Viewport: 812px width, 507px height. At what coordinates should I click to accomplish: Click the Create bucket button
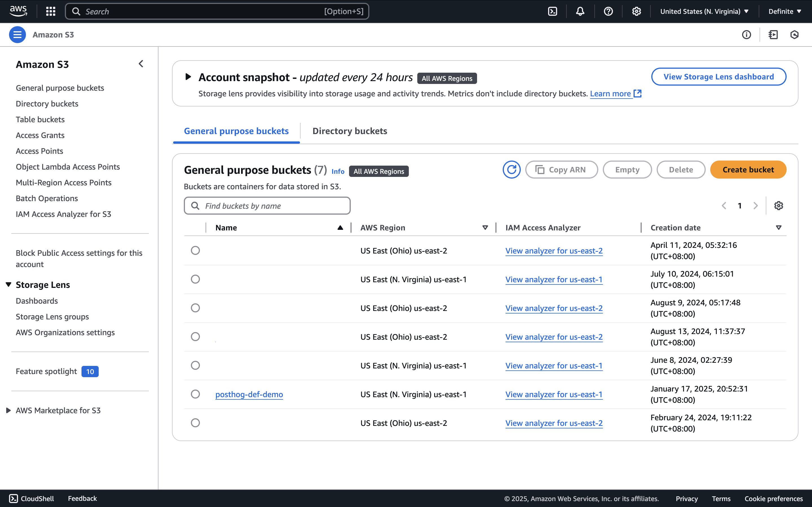(x=748, y=170)
